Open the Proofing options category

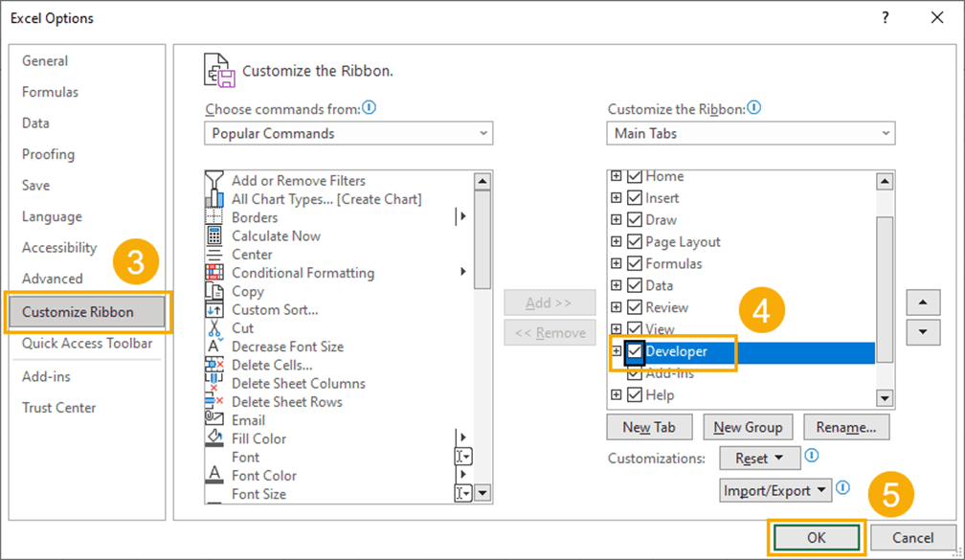point(48,154)
